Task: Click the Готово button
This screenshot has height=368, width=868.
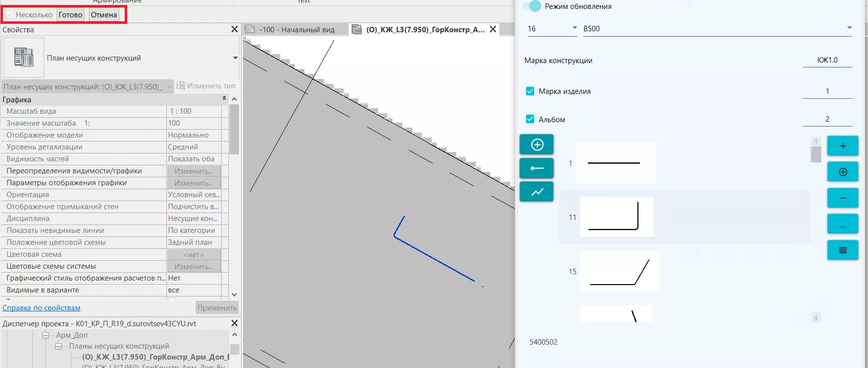Action: pyautogui.click(x=71, y=15)
